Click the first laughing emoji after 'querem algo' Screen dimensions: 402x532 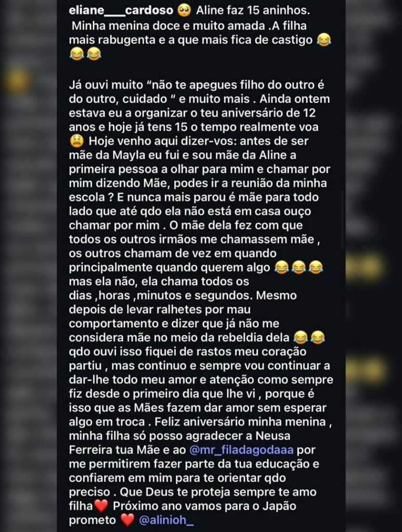pyautogui.click(x=281, y=268)
